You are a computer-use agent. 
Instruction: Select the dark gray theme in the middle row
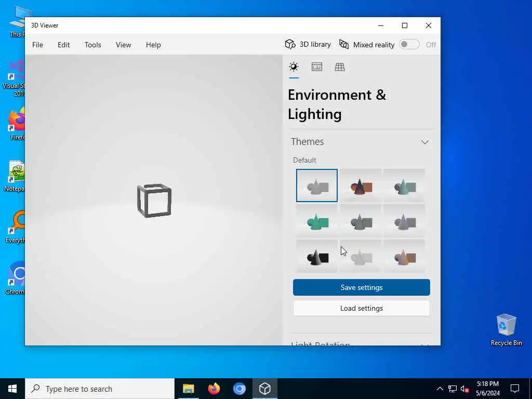pyautogui.click(x=361, y=221)
